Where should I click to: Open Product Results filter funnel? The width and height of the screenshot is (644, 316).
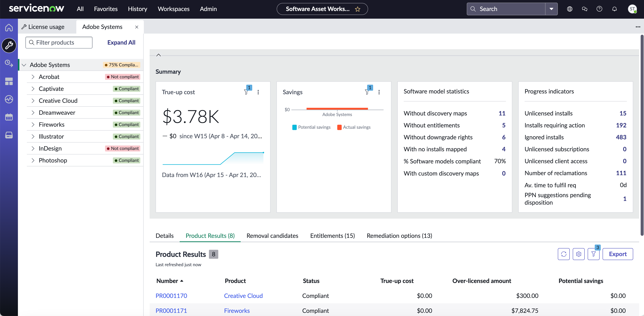tap(594, 254)
